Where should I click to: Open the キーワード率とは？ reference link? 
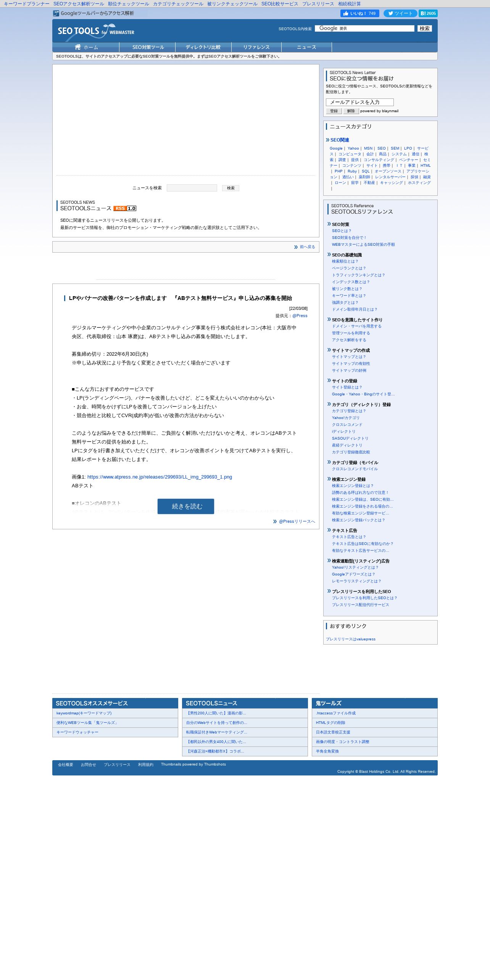[x=349, y=296]
